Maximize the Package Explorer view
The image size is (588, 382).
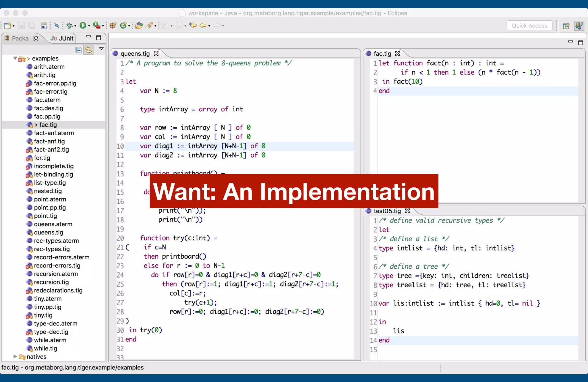[98, 38]
